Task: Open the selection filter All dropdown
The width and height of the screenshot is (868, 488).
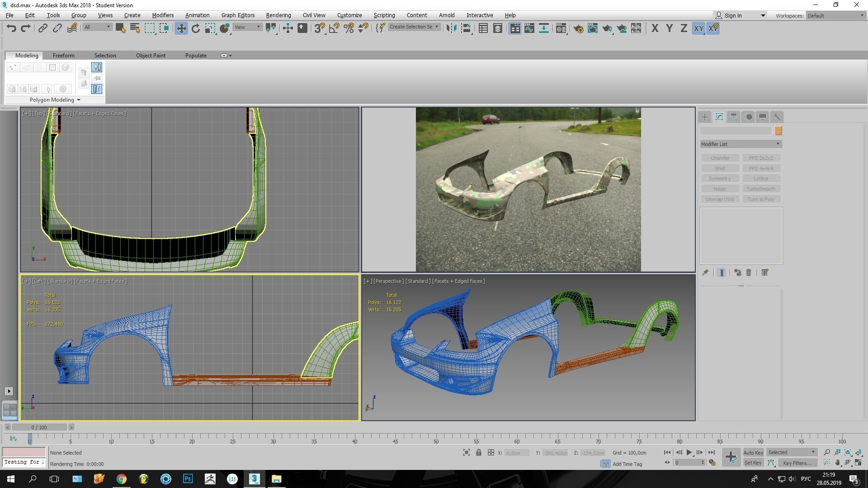Action: [97, 27]
